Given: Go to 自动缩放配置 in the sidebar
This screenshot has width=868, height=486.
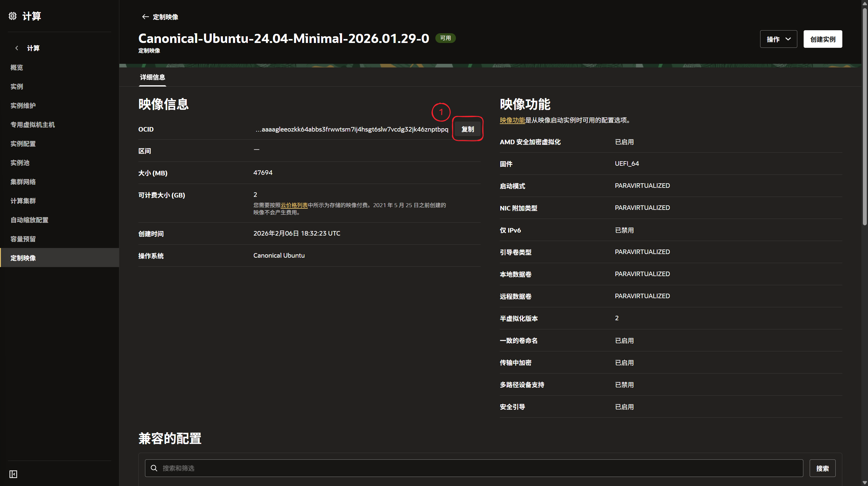Looking at the screenshot, I should [29, 220].
